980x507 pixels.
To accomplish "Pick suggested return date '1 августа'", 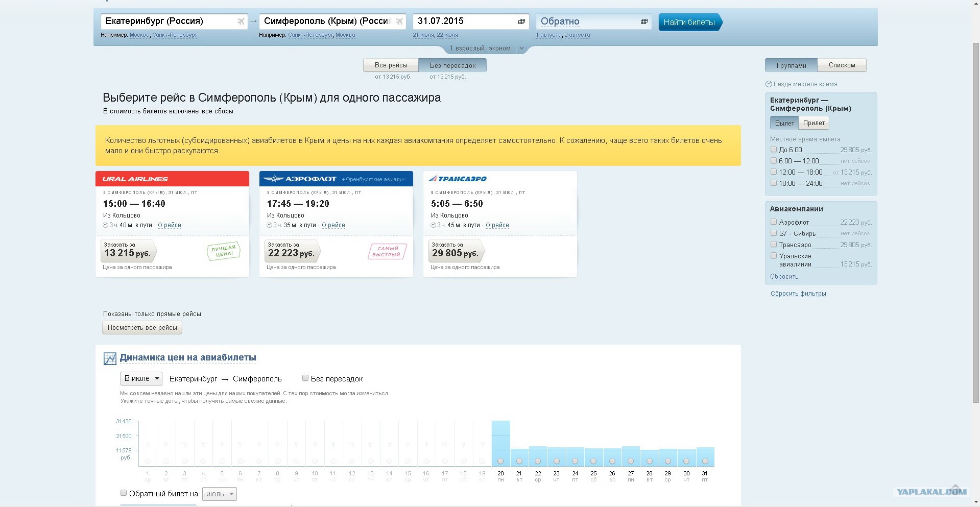I will [x=548, y=35].
